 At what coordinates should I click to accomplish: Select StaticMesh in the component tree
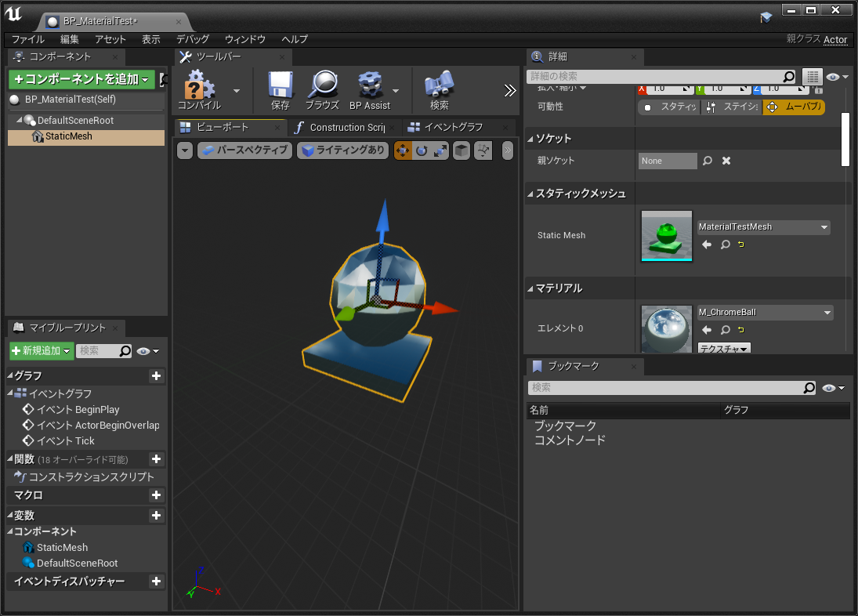click(x=86, y=137)
